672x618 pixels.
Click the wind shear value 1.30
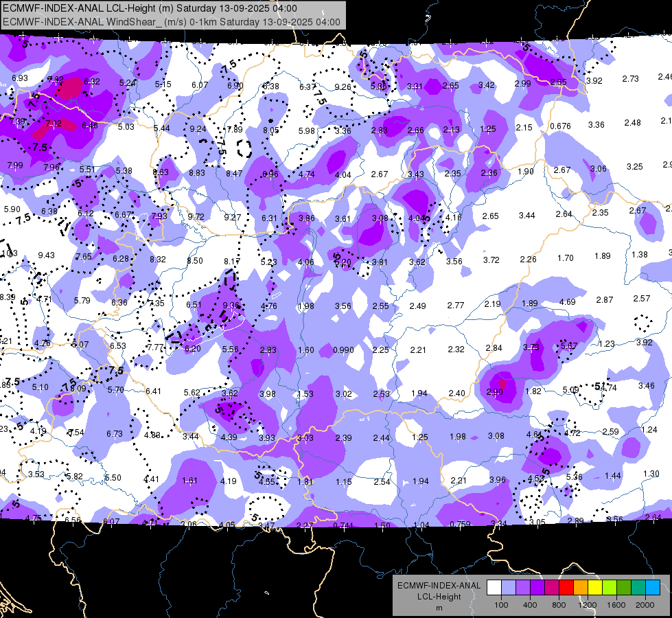(651, 474)
